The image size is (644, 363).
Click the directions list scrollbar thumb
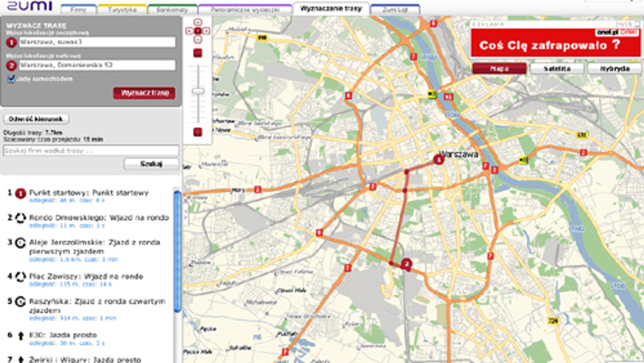click(177, 252)
